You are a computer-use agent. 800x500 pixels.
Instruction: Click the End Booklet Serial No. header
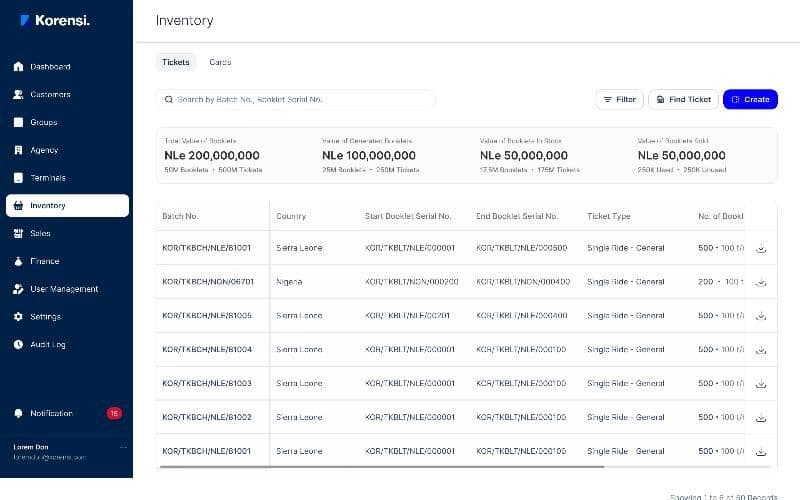click(x=517, y=216)
